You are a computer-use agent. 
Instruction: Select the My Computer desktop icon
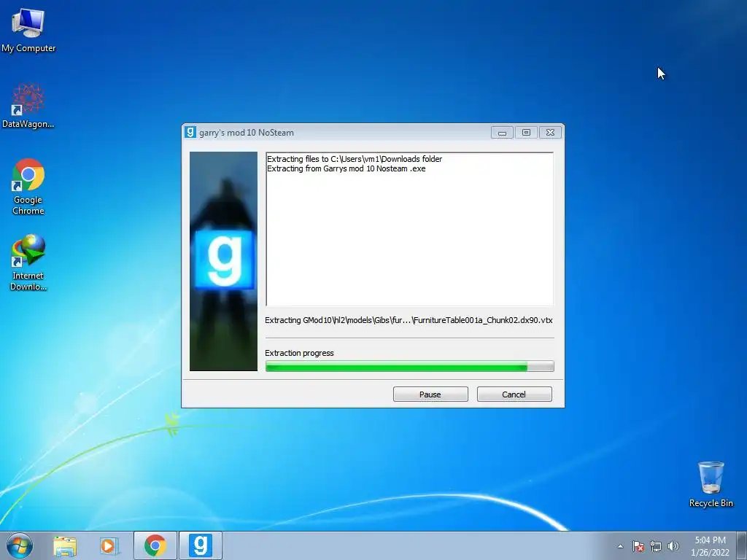pos(28,30)
